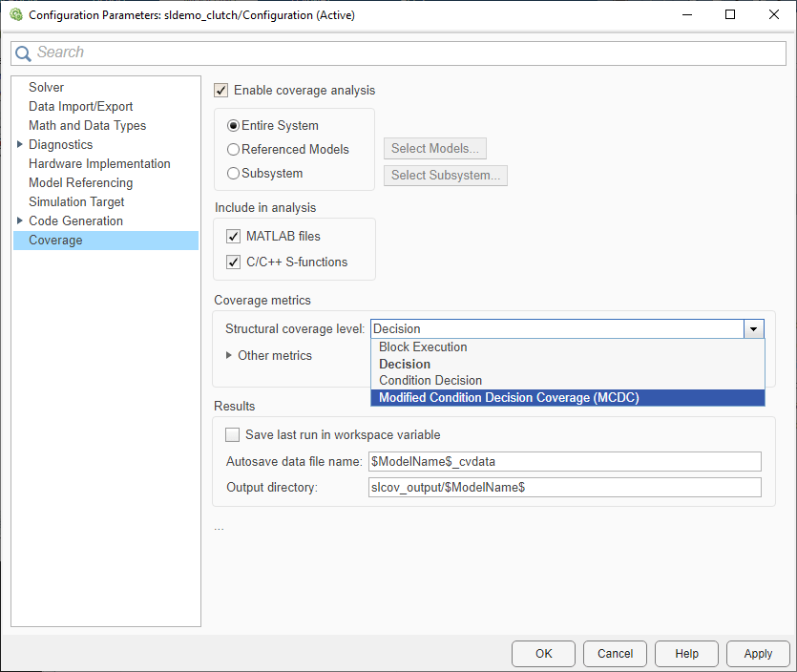The width and height of the screenshot is (797, 672).
Task: Expand the Other metrics section
Action: [229, 355]
